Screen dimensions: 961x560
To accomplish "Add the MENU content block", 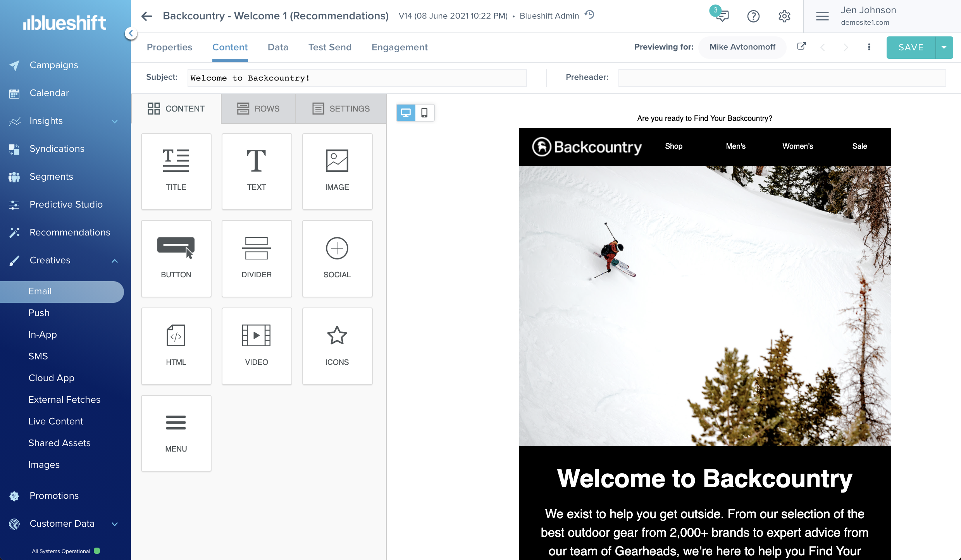I will click(x=176, y=433).
